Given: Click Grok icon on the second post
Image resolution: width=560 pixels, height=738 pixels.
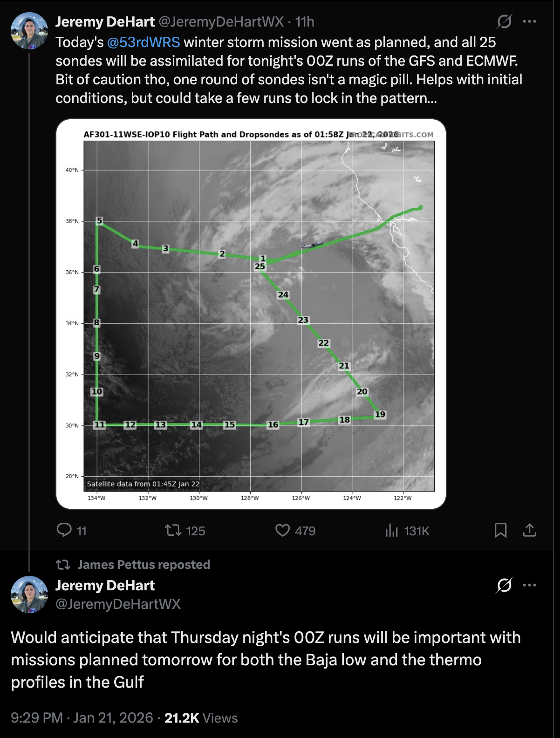Looking at the screenshot, I should 504,585.
